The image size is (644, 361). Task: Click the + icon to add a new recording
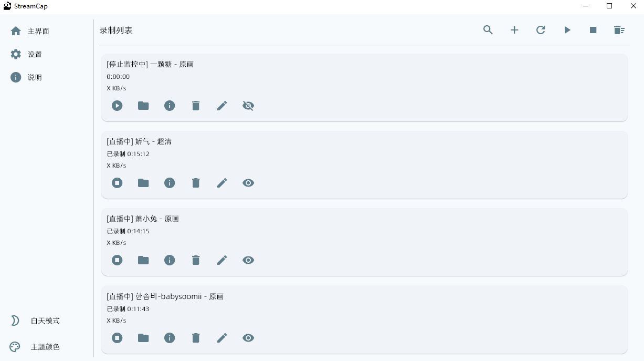[514, 30]
